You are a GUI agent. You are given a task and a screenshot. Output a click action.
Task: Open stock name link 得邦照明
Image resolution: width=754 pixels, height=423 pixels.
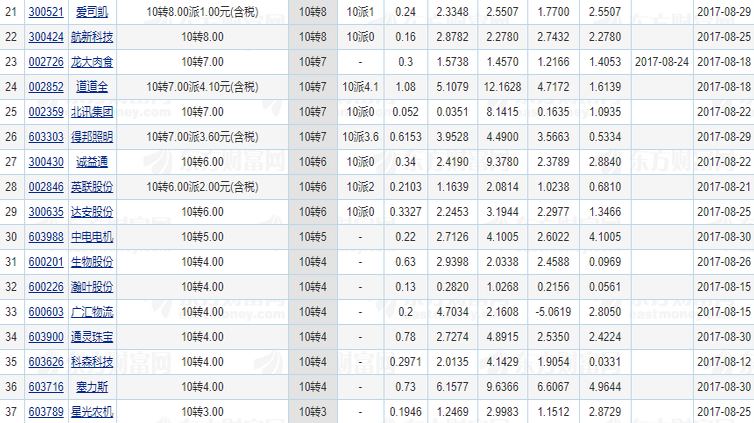[x=92, y=137]
